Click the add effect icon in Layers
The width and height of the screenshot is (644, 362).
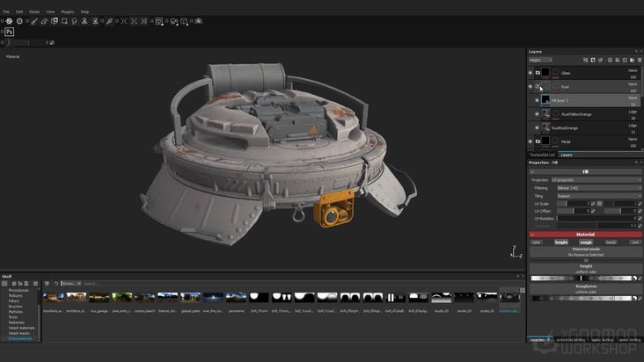(x=586, y=60)
